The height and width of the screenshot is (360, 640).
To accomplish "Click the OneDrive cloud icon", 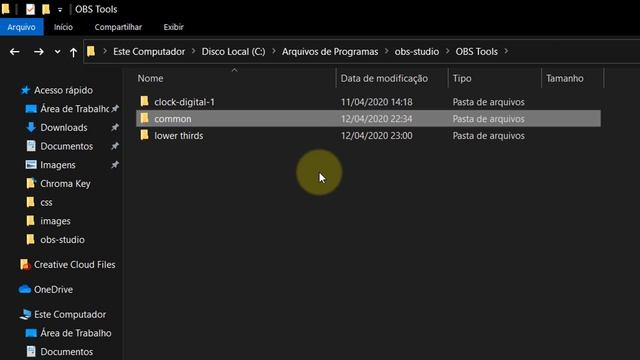I will [x=25, y=289].
